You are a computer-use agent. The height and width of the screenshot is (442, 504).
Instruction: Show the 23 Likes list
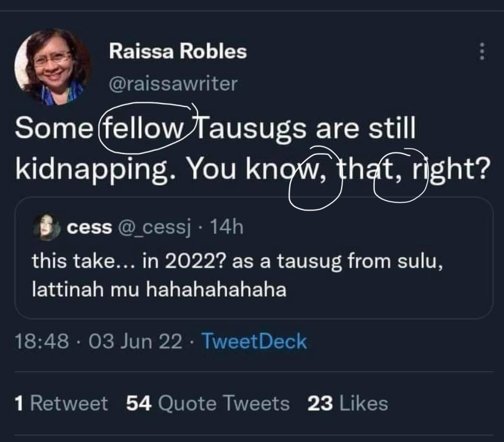[347, 404]
